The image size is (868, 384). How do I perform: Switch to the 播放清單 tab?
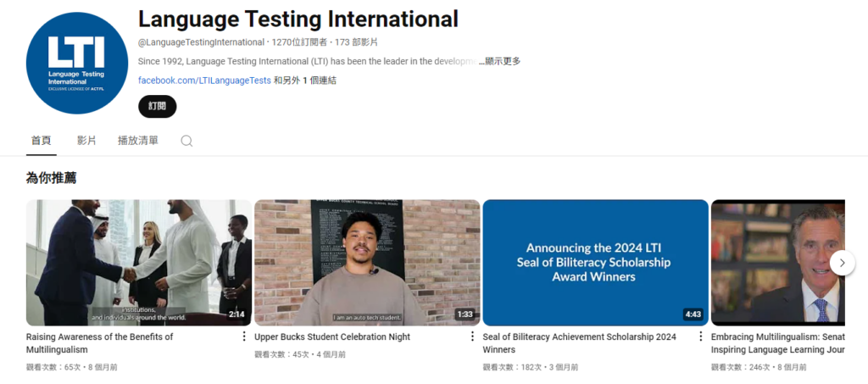[138, 141]
